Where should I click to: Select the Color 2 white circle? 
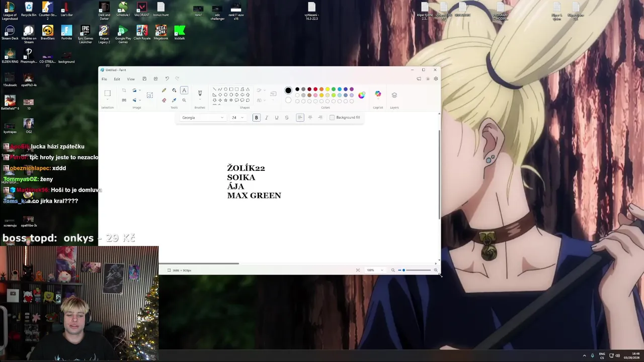[288, 100]
